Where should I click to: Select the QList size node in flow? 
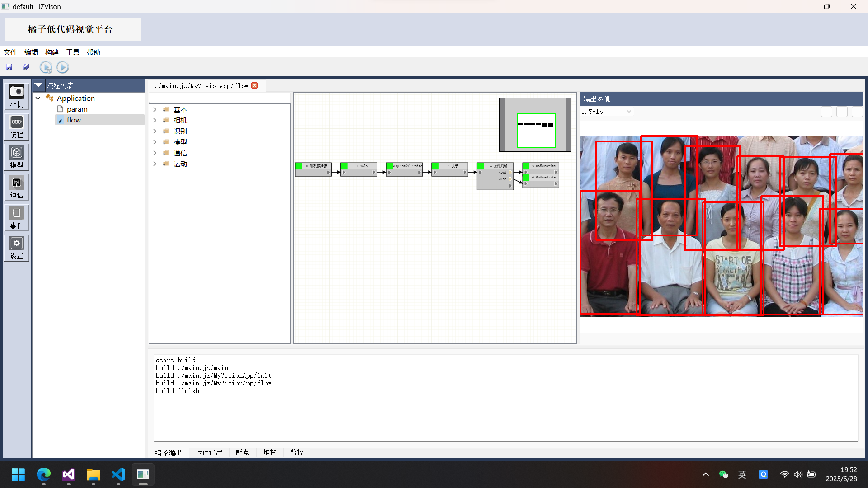405,169
